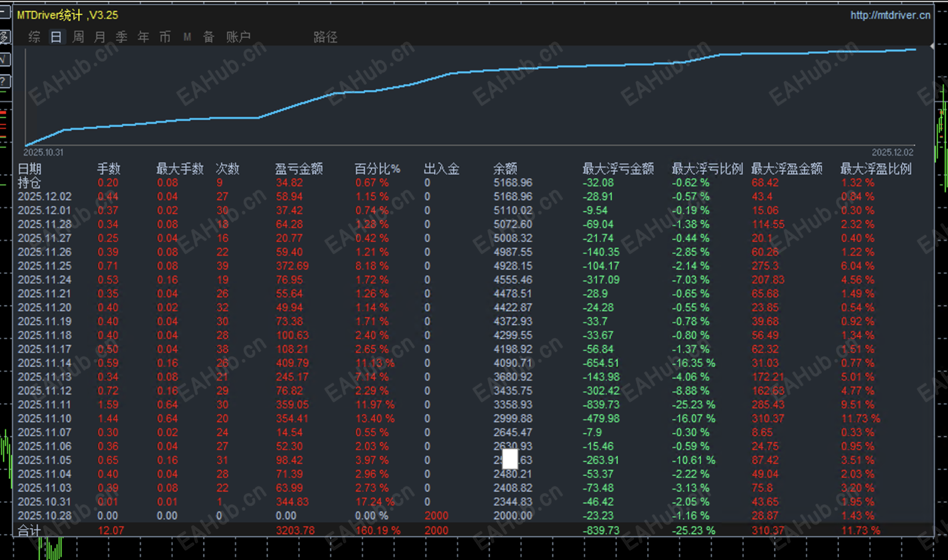Click the 最大浮亏比例 column header
The image size is (948, 560).
tap(707, 169)
